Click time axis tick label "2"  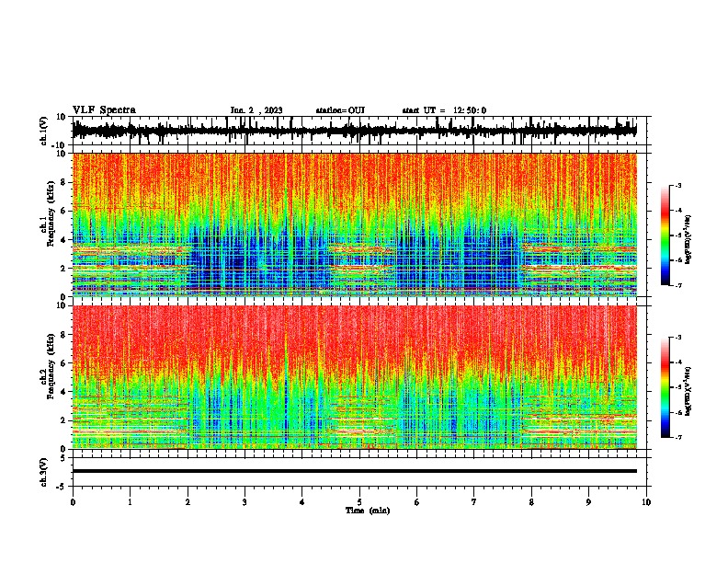[x=188, y=502]
